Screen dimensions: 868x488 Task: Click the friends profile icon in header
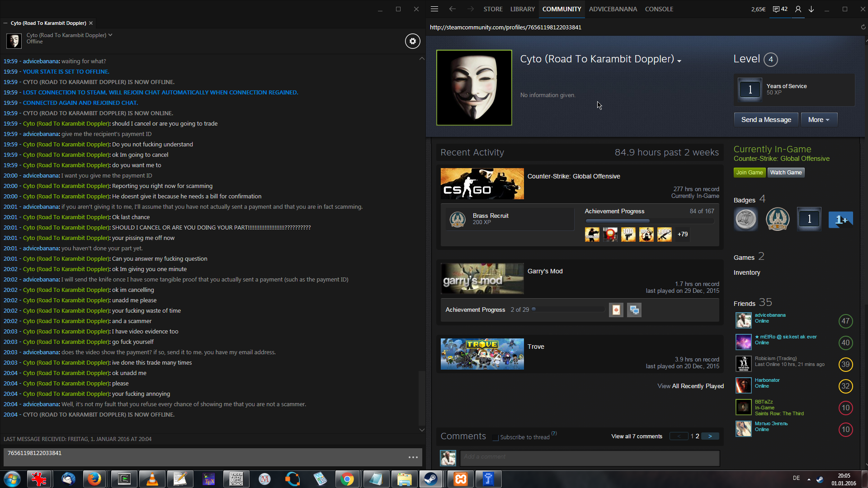(798, 9)
